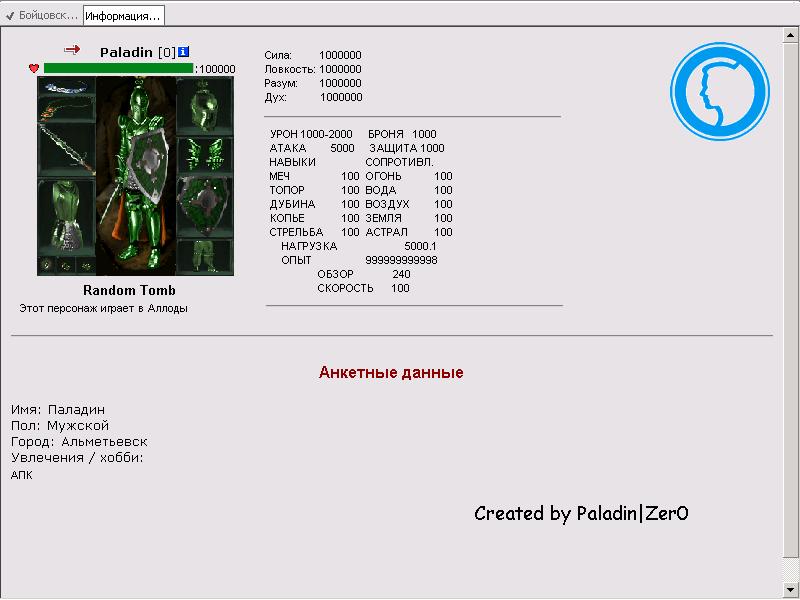Click the 'Город: Альметьевск' line
The width and height of the screenshot is (800, 600).
click(79, 442)
